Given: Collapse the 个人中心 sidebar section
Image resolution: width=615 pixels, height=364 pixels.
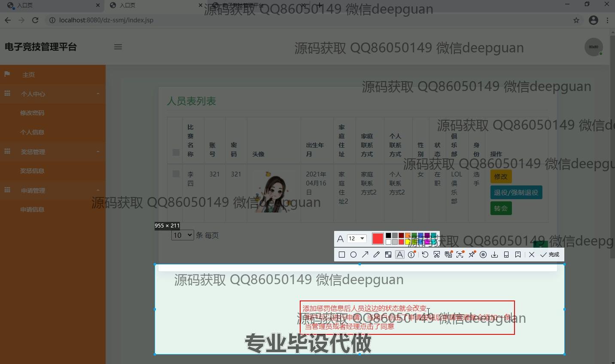Looking at the screenshot, I should 53,94.
